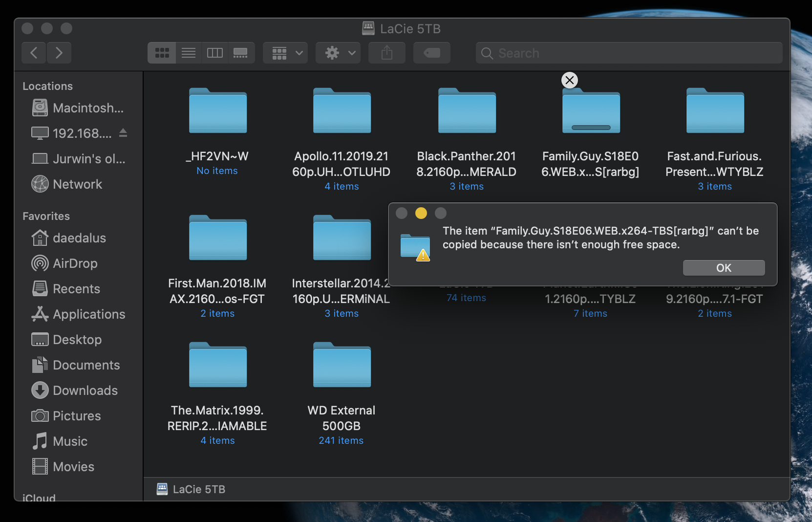This screenshot has height=522, width=812.
Task: Minimize the alert with the yellow button
Action: pos(421,213)
